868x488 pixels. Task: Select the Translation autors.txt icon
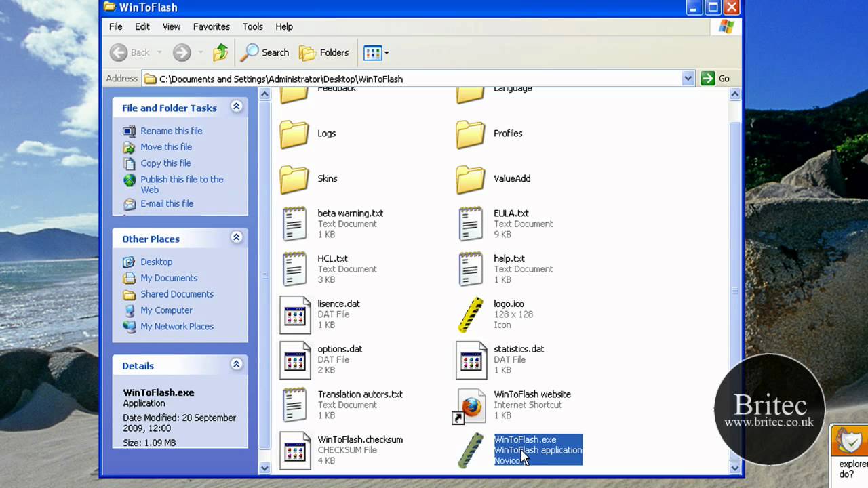click(294, 405)
